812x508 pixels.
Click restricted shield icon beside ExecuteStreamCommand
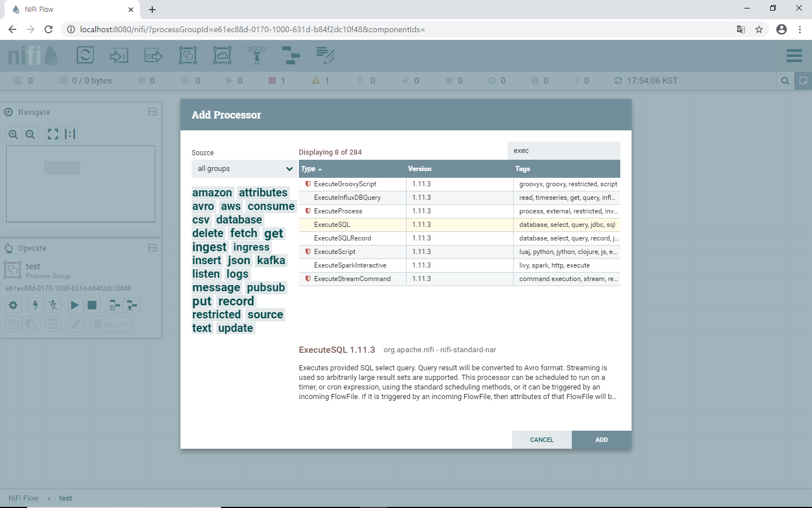308,279
